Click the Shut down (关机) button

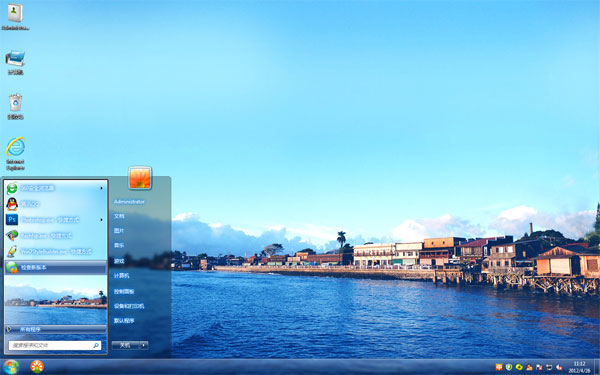(126, 345)
